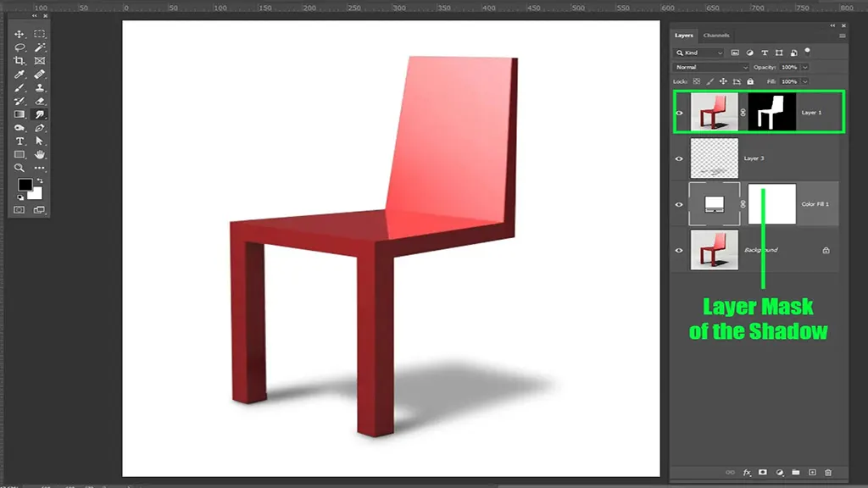Select the Crop tool
Viewport: 868px width, 488px height.
pyautogui.click(x=19, y=61)
